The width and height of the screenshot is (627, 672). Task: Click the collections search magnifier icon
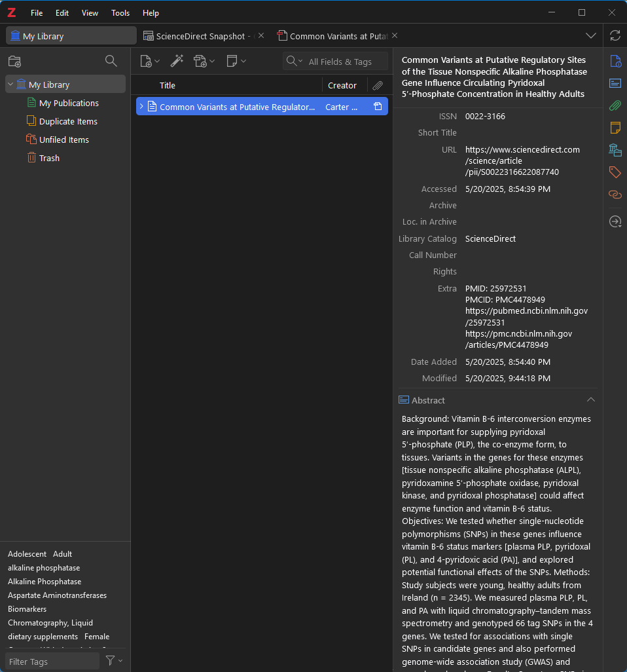111,61
